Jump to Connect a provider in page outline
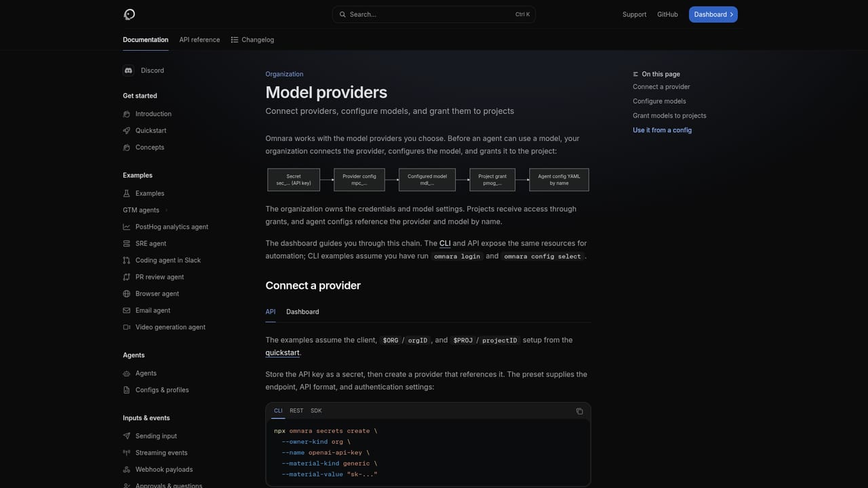 click(x=661, y=87)
